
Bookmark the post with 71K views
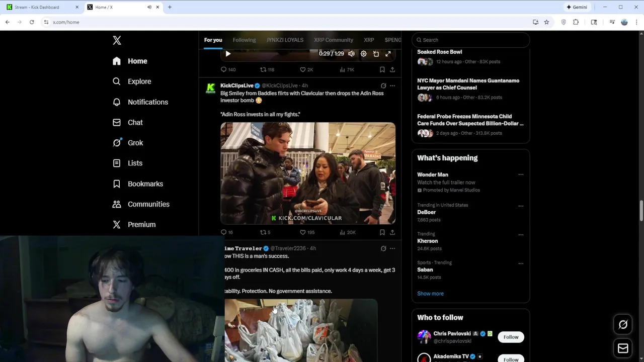382,69
